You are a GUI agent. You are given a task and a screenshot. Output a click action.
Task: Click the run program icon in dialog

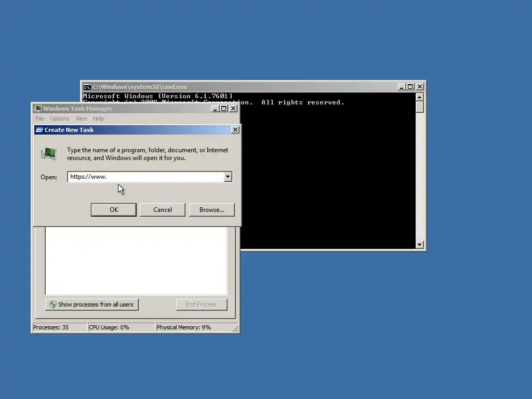[x=49, y=154]
